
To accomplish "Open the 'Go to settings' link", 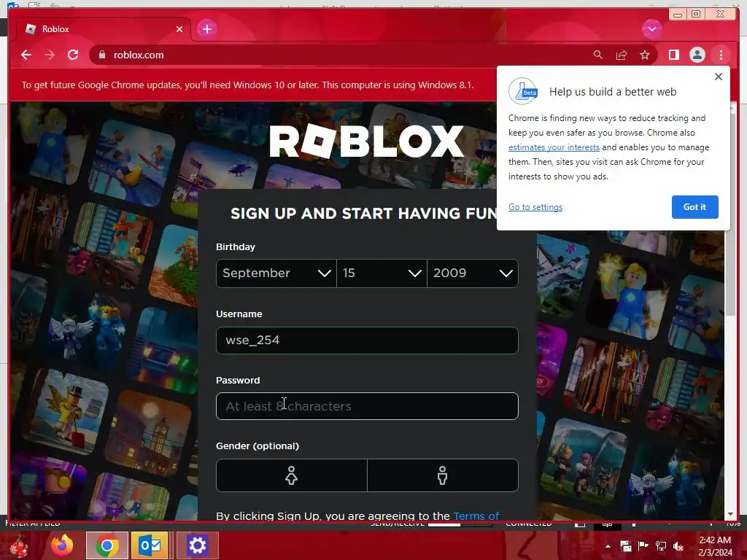I will 535,207.
